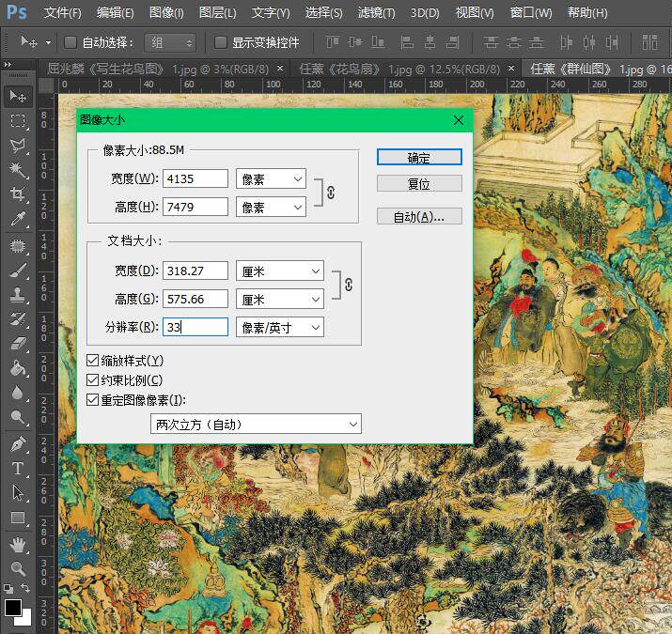Reset default foreground and background colors
672x634 pixels.
8,588
